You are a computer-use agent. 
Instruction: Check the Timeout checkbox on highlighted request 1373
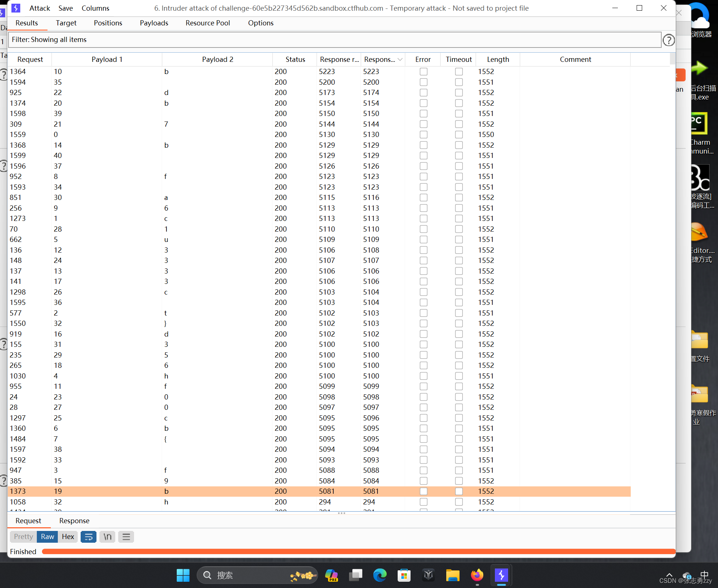pos(459,491)
